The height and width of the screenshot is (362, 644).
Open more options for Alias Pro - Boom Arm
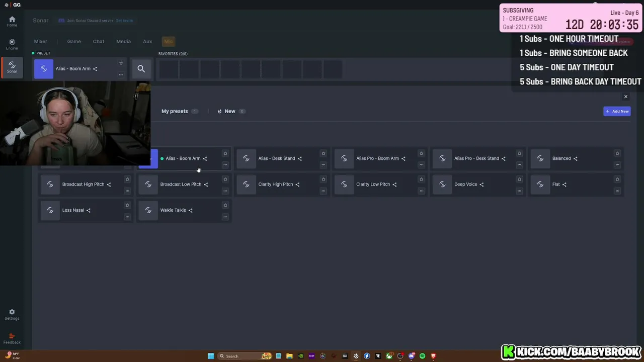421,165
